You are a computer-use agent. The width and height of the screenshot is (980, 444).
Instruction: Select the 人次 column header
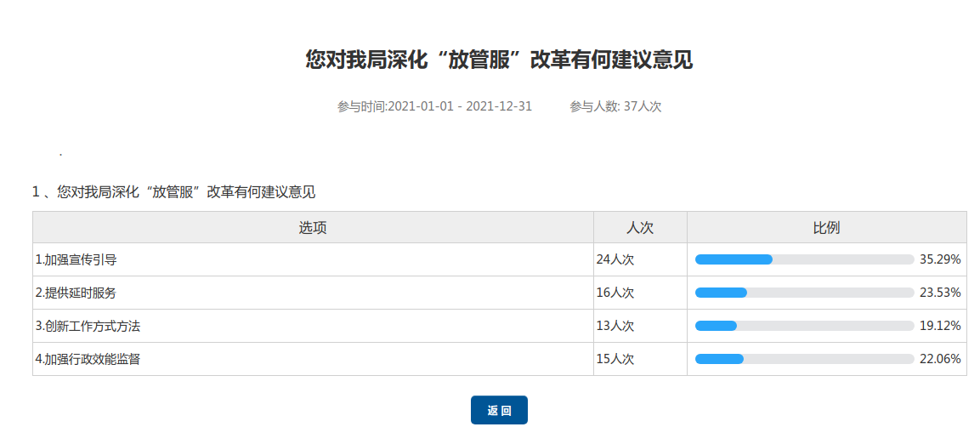(639, 228)
